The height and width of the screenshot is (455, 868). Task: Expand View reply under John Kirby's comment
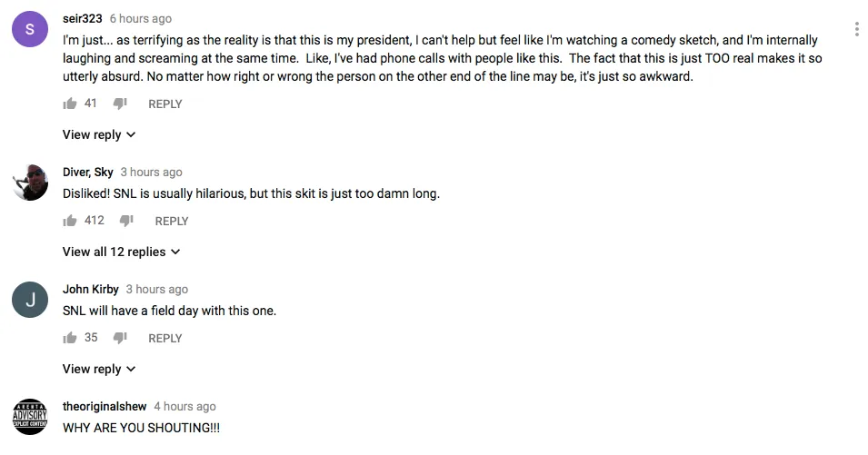coord(98,369)
